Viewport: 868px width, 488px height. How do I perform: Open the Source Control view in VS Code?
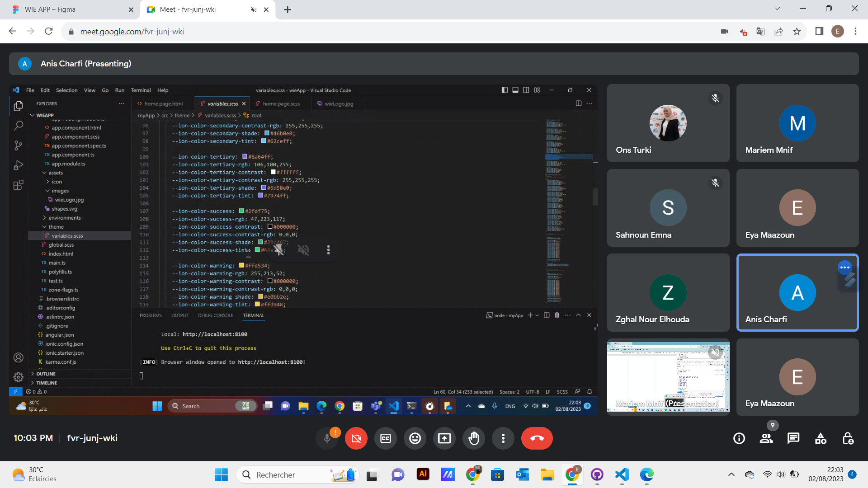(x=18, y=145)
